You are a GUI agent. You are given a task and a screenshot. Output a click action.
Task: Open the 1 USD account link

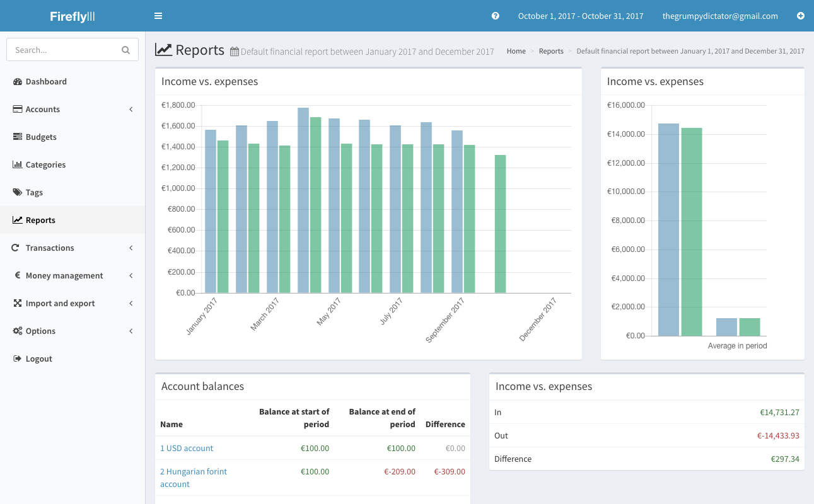(187, 449)
